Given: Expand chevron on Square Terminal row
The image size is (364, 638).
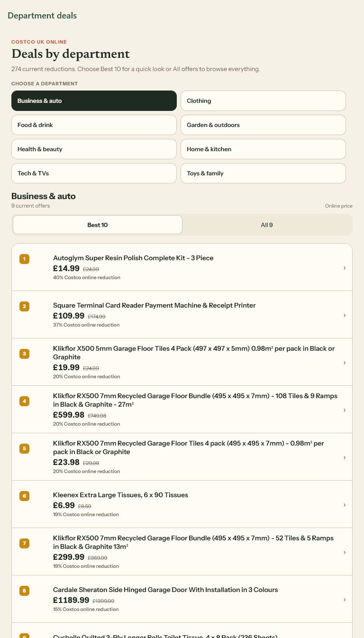Looking at the screenshot, I should pos(345,315).
